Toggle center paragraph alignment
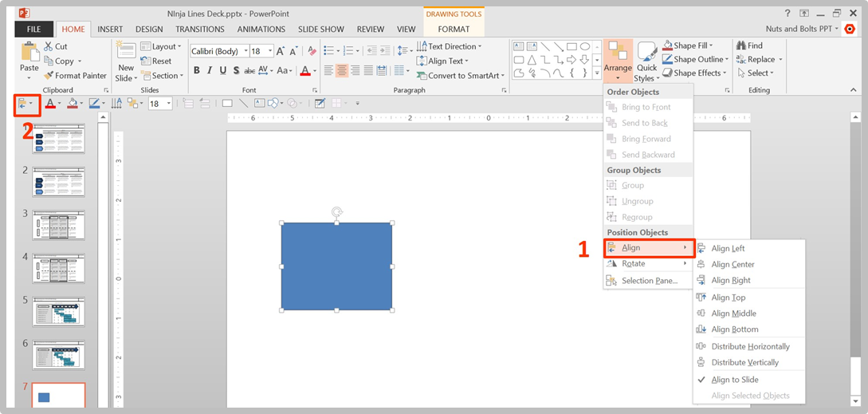The height and width of the screenshot is (414, 868). click(x=342, y=70)
